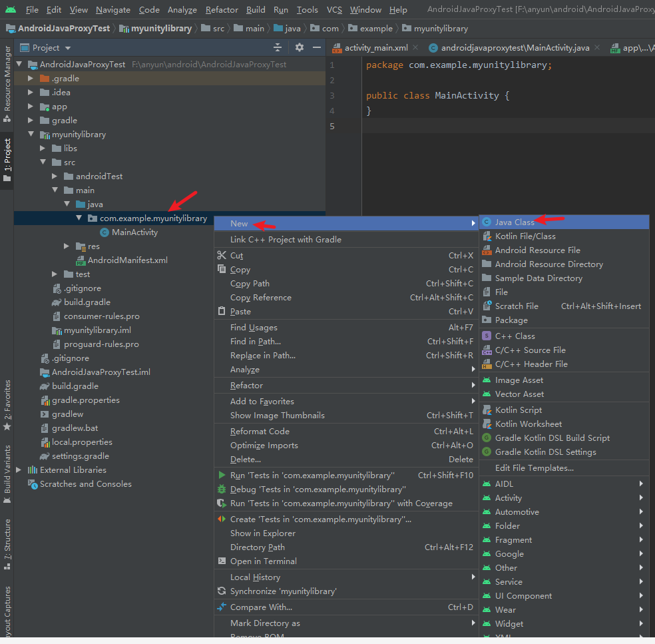Expand External Libraries node
Viewport: 655px width, 644px height.
[19, 470]
